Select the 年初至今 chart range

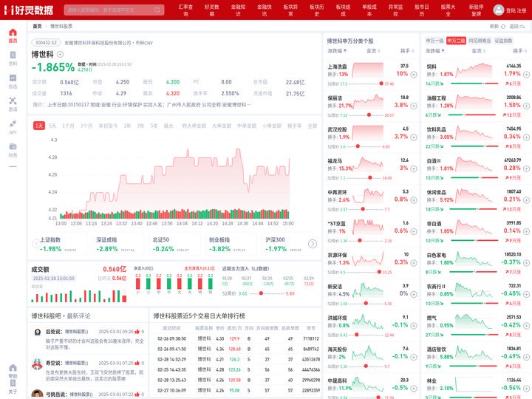pyautogui.click(x=108, y=126)
